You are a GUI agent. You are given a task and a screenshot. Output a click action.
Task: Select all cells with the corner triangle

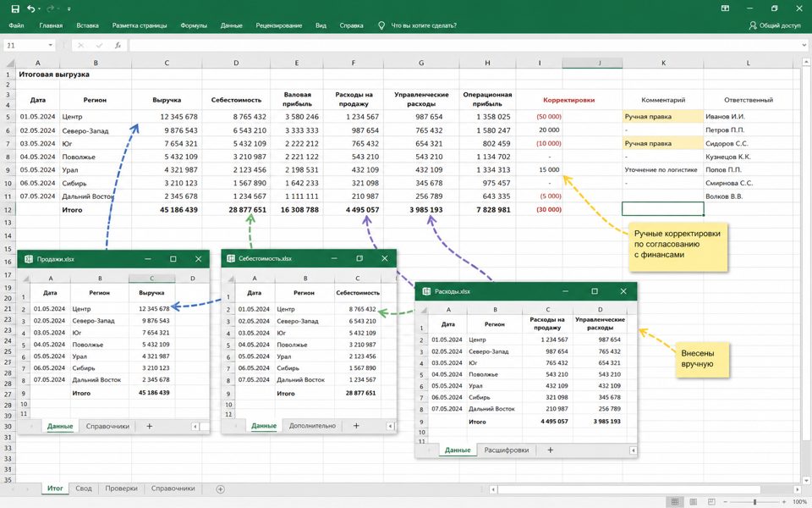pos(10,63)
